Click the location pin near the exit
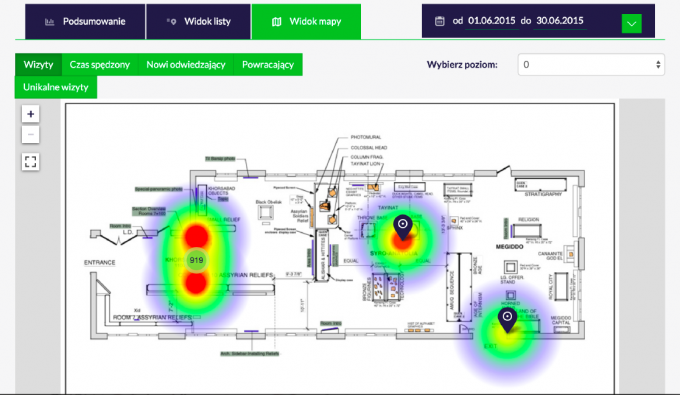The height and width of the screenshot is (395, 680). click(x=507, y=320)
